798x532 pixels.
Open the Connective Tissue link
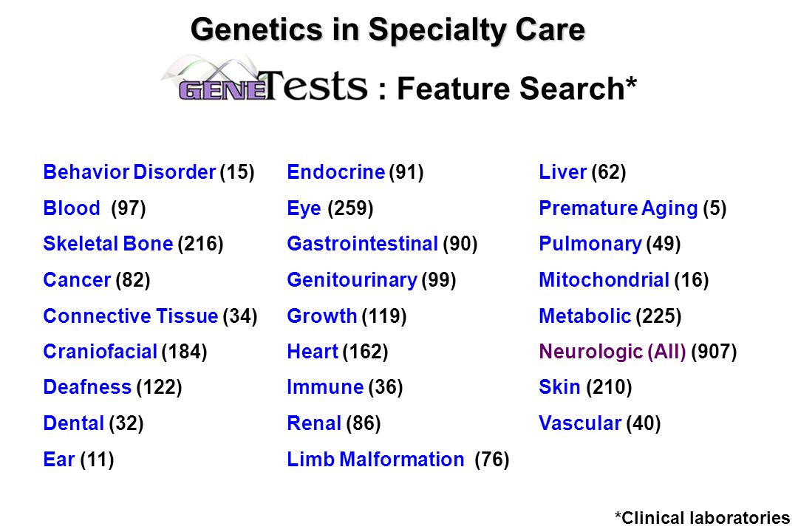(131, 316)
